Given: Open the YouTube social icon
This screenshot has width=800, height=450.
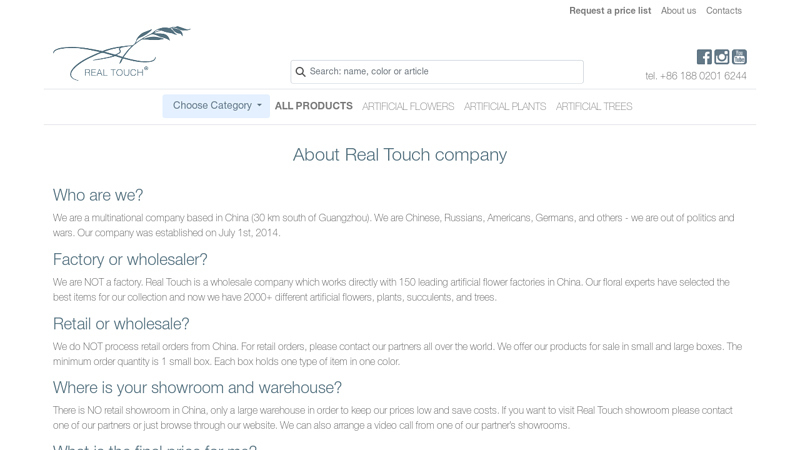Looking at the screenshot, I should click(739, 57).
